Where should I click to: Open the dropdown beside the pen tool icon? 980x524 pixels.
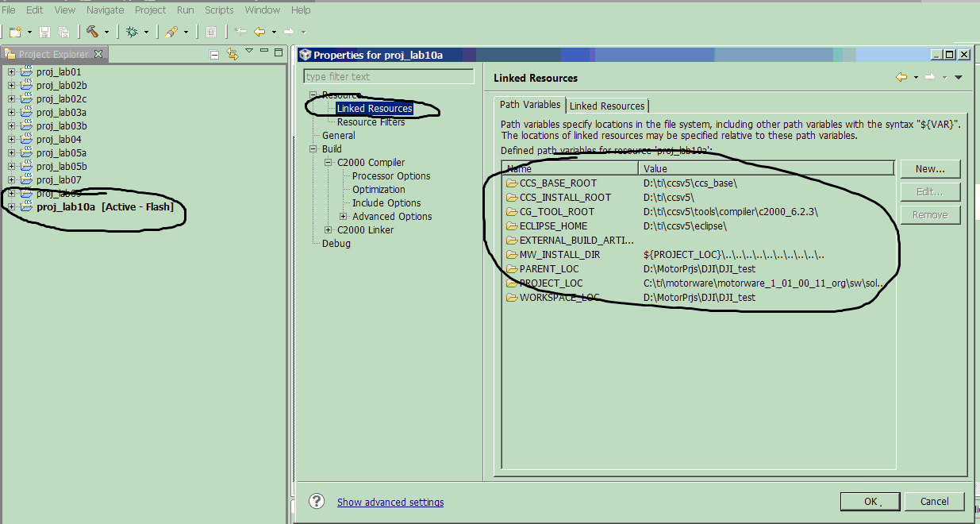(x=186, y=33)
